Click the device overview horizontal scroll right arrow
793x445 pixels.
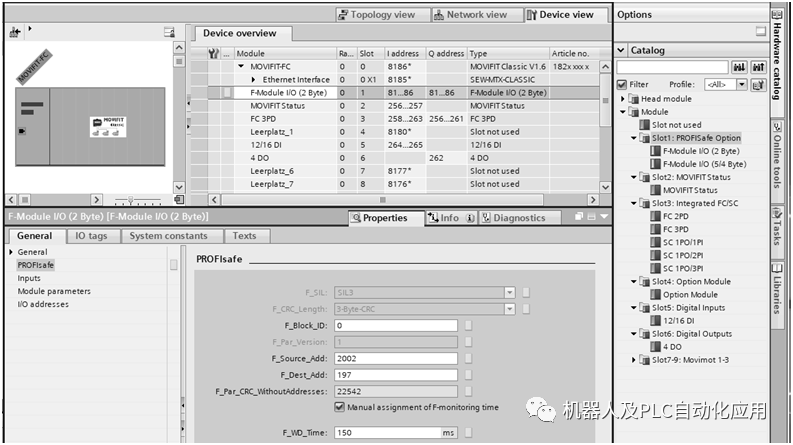point(593,200)
